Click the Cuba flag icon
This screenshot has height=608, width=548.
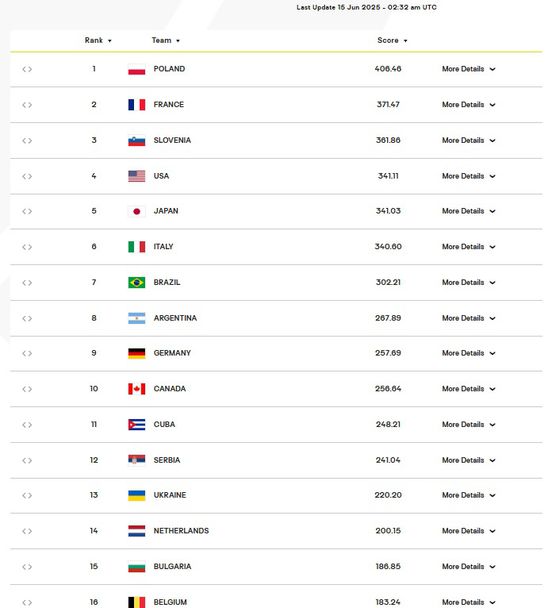(x=137, y=425)
